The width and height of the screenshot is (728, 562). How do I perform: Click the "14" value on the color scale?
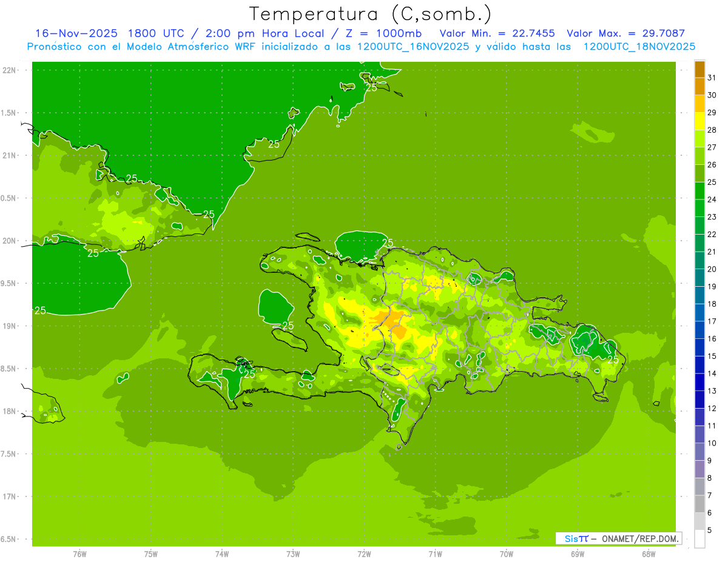tap(712, 373)
